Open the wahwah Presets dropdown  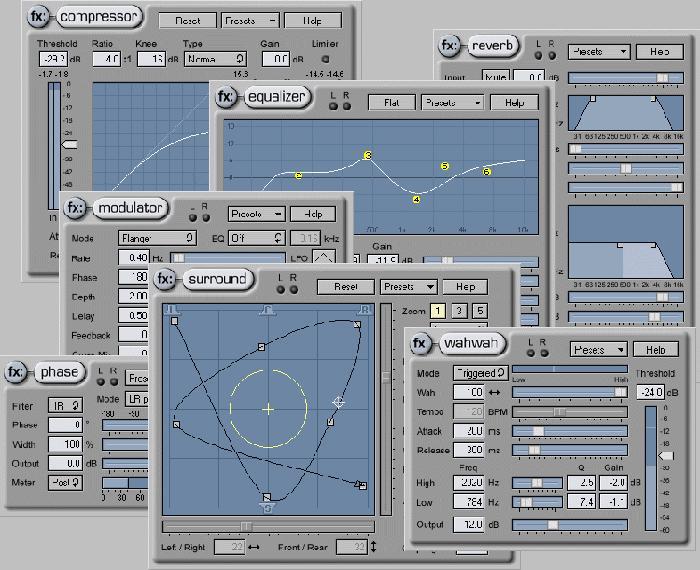(599, 349)
